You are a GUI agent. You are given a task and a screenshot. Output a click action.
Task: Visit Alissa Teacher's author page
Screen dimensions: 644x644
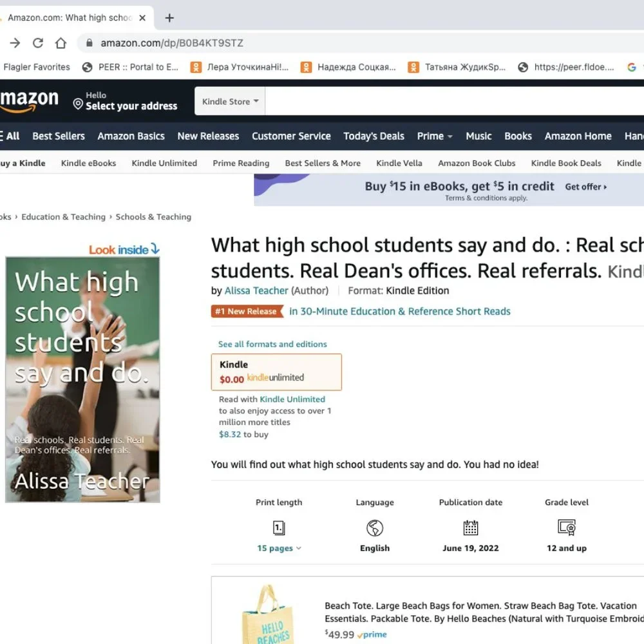coord(256,290)
